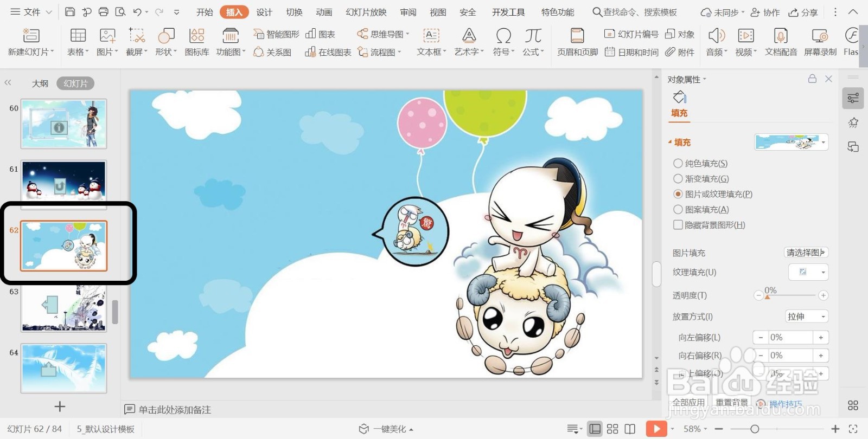
Task: Open the Animation (动画) ribbon tab
Action: pyautogui.click(x=324, y=12)
